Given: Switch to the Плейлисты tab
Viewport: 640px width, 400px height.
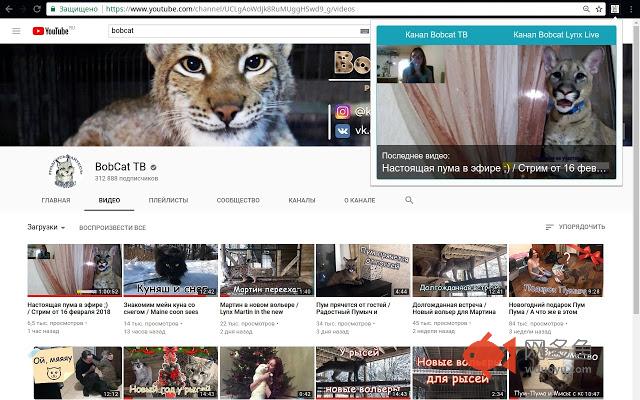Looking at the screenshot, I should point(168,200).
